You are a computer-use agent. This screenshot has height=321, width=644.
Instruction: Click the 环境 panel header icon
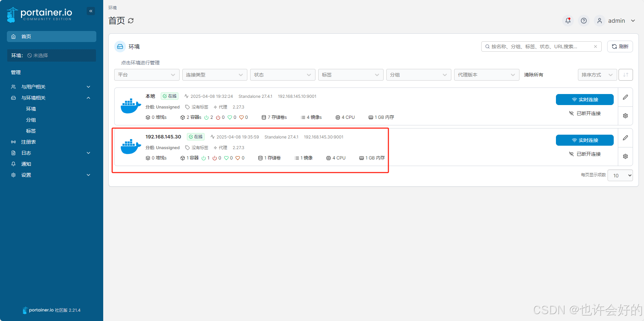[120, 46]
